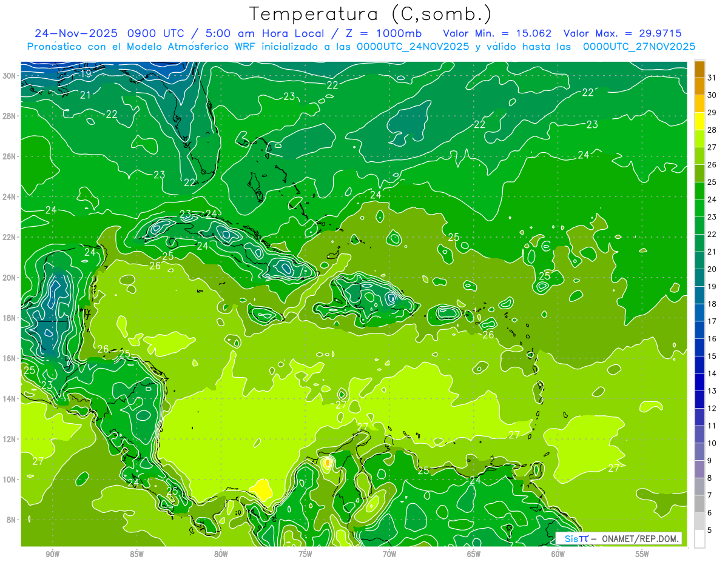
Task: Click the "18N" latitude axis label
Action: (9, 318)
